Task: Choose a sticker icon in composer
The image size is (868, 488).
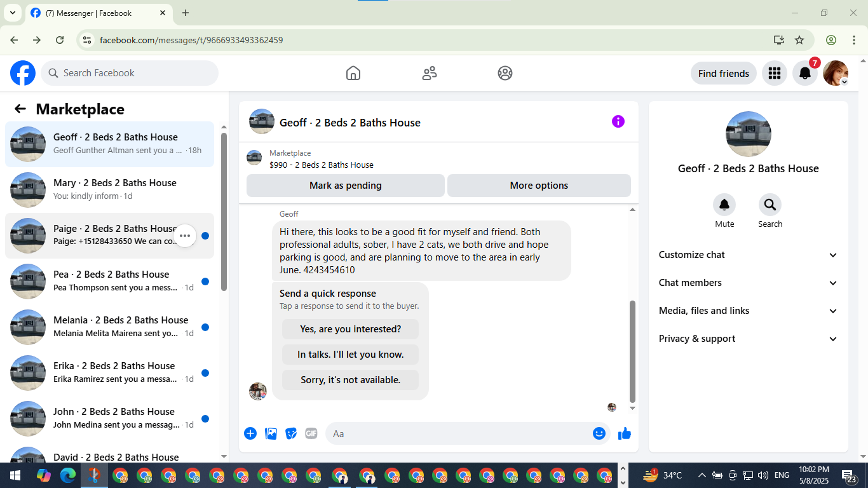Action: click(291, 433)
